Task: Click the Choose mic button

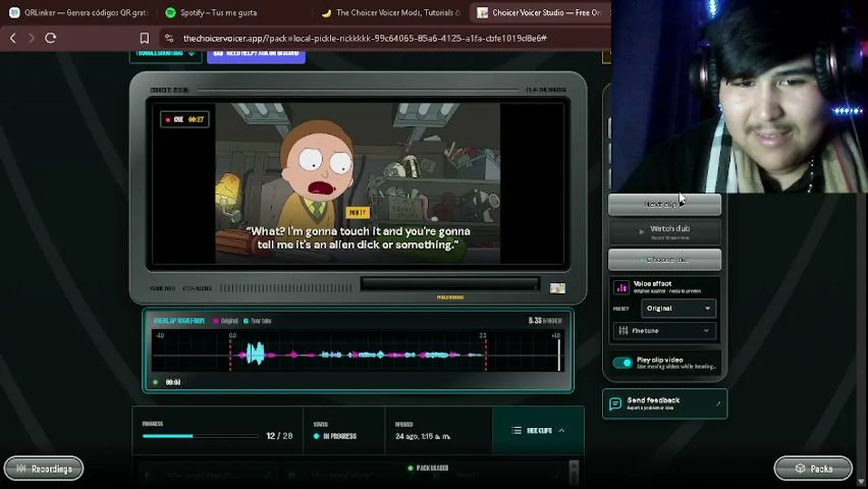Action: [x=664, y=259]
